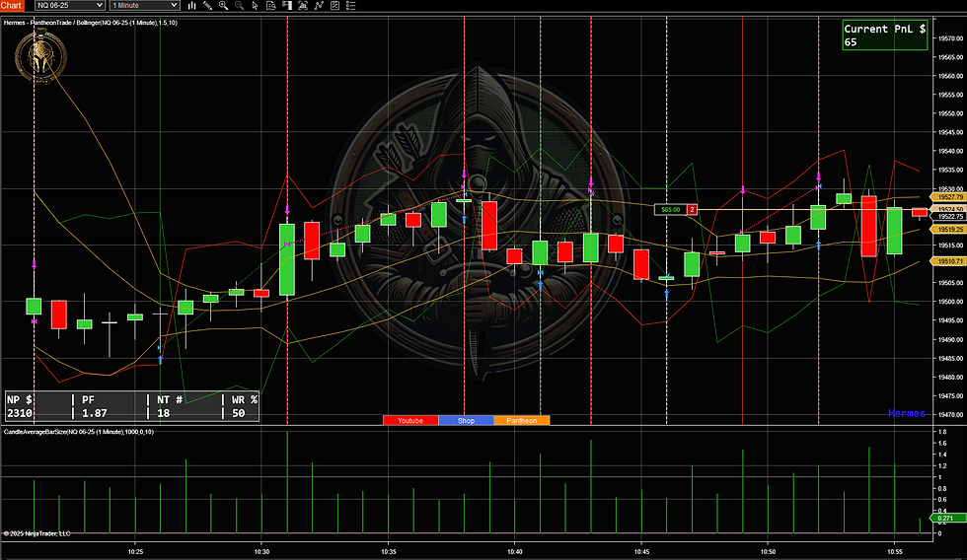Viewport: 967px width, 560px height.
Task: Open the data box icon
Action: [x=303, y=6]
